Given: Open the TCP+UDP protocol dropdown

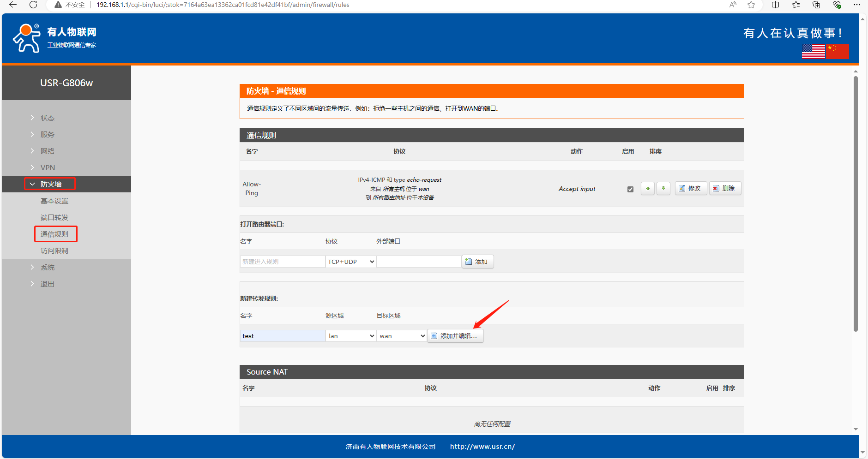Looking at the screenshot, I should point(350,262).
